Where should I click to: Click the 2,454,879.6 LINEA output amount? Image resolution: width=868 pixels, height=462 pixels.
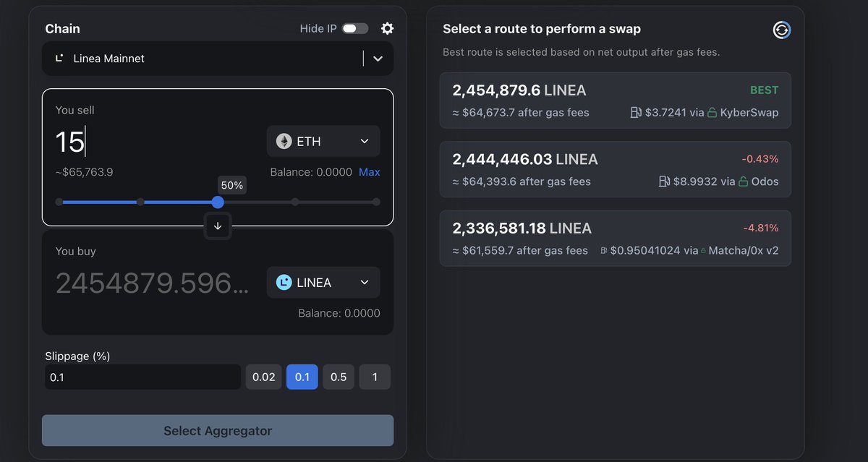pyautogui.click(x=519, y=90)
